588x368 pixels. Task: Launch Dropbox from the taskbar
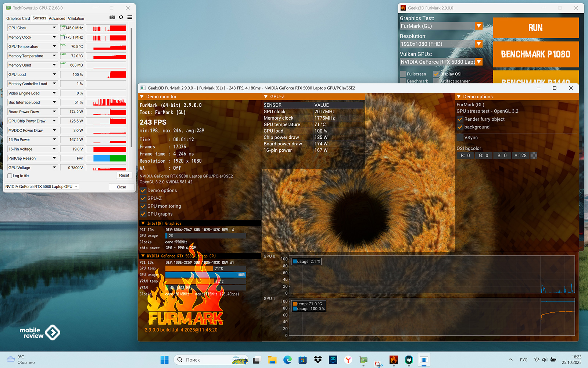(318, 360)
